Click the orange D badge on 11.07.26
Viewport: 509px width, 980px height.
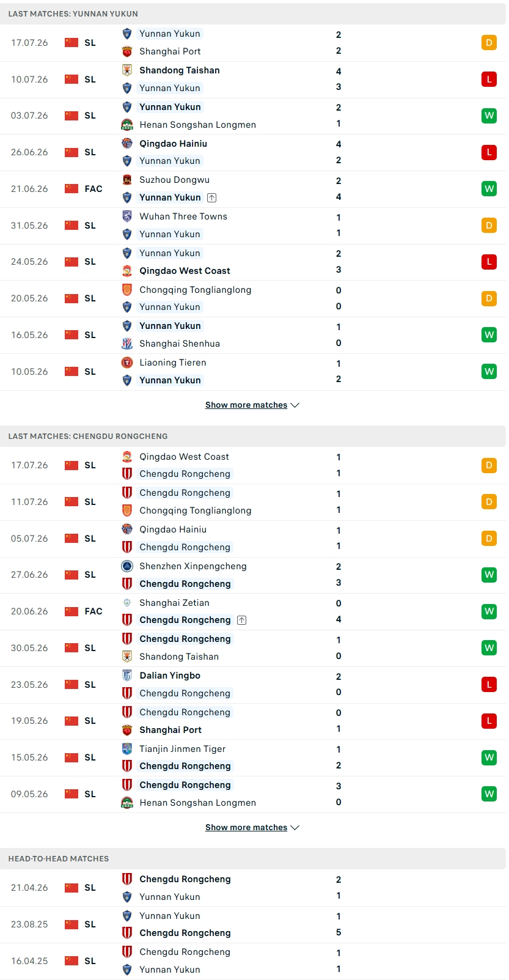click(x=489, y=502)
